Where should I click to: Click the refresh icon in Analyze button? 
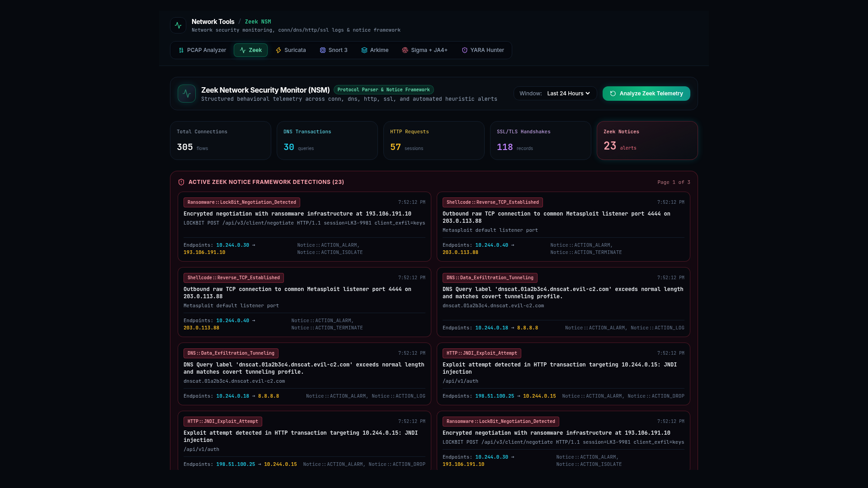tap(613, 94)
